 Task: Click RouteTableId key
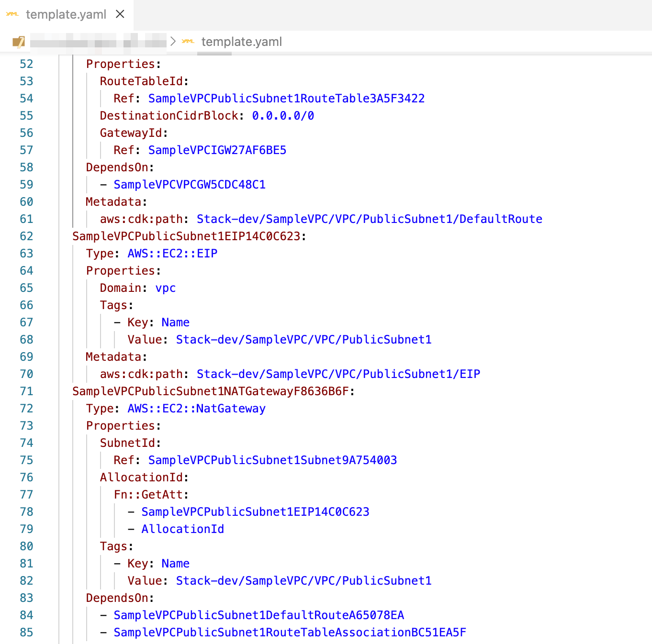coord(141,81)
